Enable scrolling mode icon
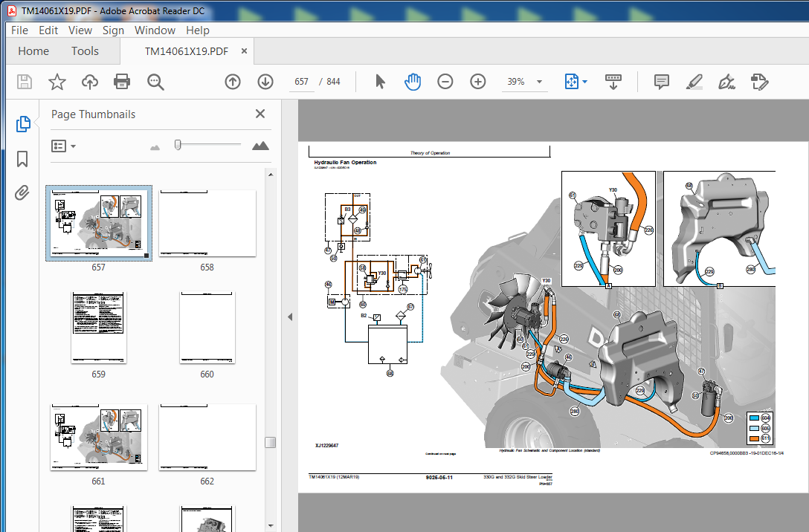 (x=613, y=82)
